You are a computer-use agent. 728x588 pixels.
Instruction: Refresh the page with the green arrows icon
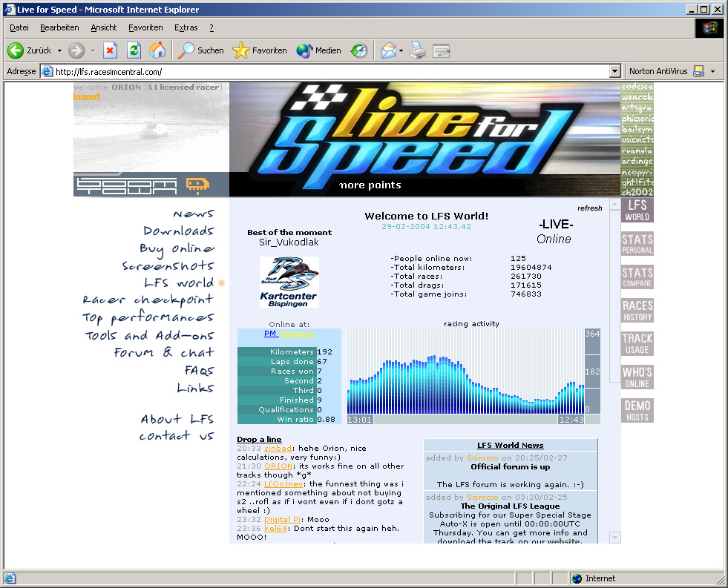(134, 50)
